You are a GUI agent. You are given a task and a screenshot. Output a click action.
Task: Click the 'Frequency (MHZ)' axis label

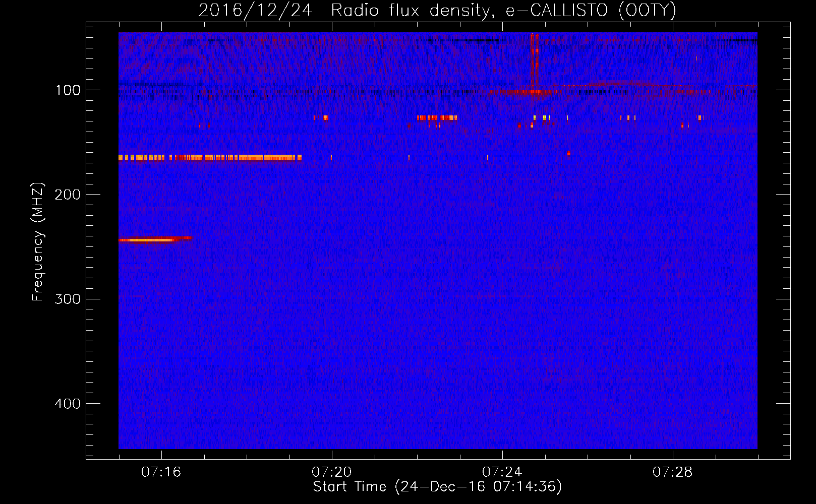coord(38,241)
